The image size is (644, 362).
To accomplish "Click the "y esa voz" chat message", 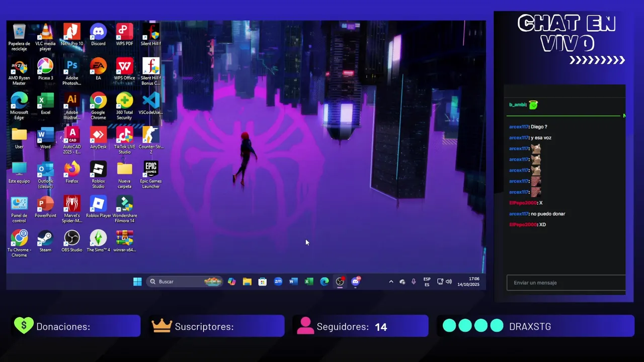I will pyautogui.click(x=541, y=137).
